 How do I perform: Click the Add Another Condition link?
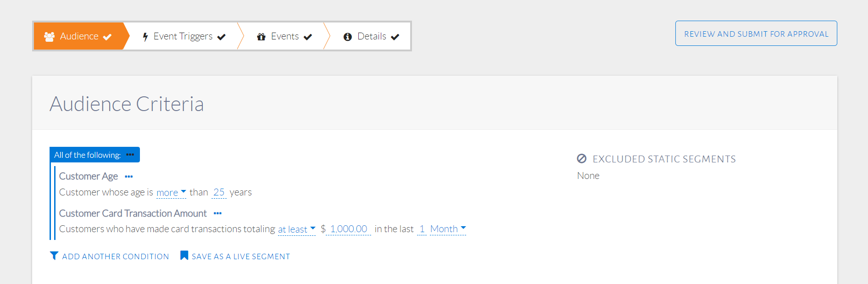coord(115,256)
